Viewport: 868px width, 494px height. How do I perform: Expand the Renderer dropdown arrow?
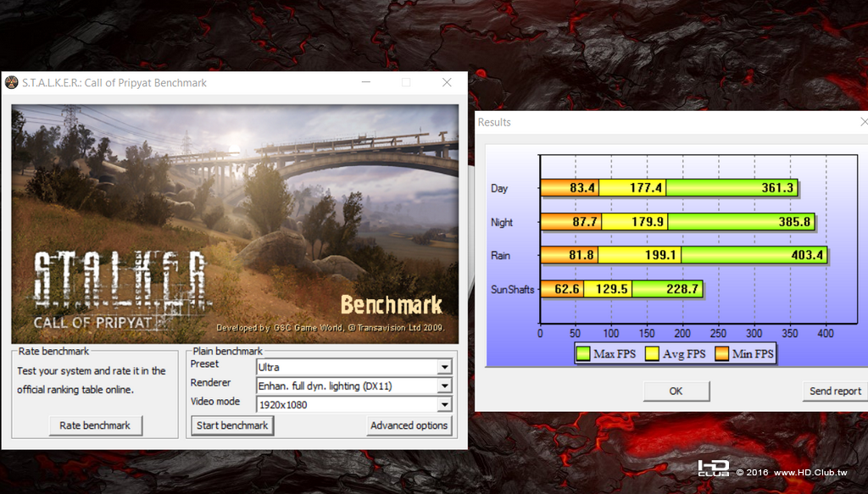click(444, 386)
